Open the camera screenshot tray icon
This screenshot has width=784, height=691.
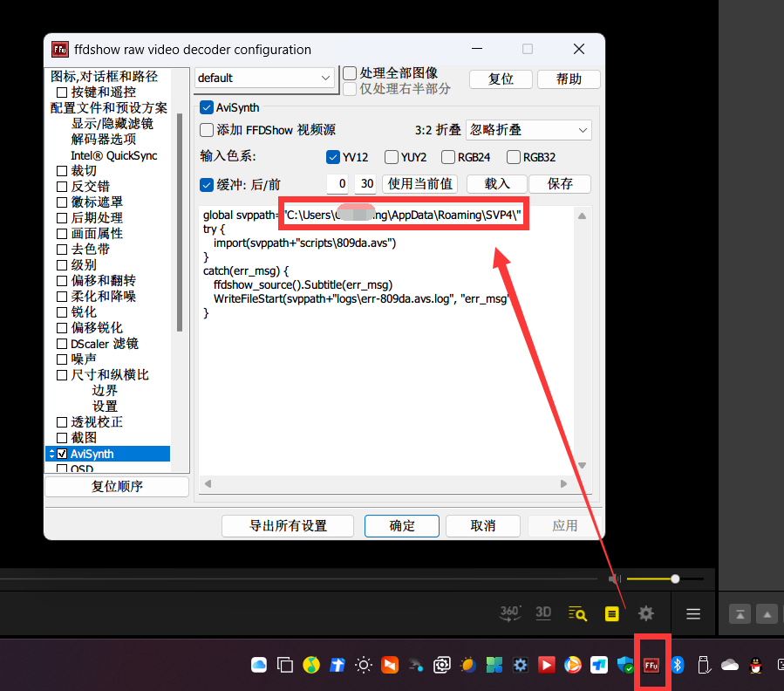(442, 665)
